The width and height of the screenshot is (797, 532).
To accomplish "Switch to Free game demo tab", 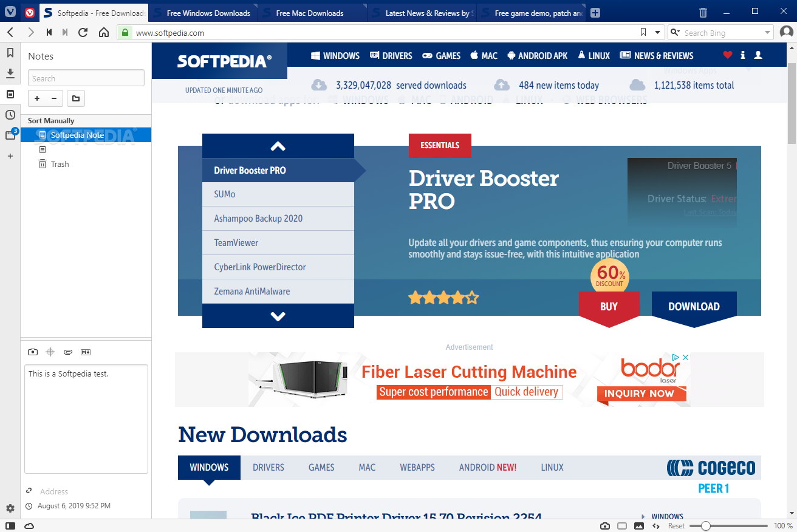I will tap(531, 13).
